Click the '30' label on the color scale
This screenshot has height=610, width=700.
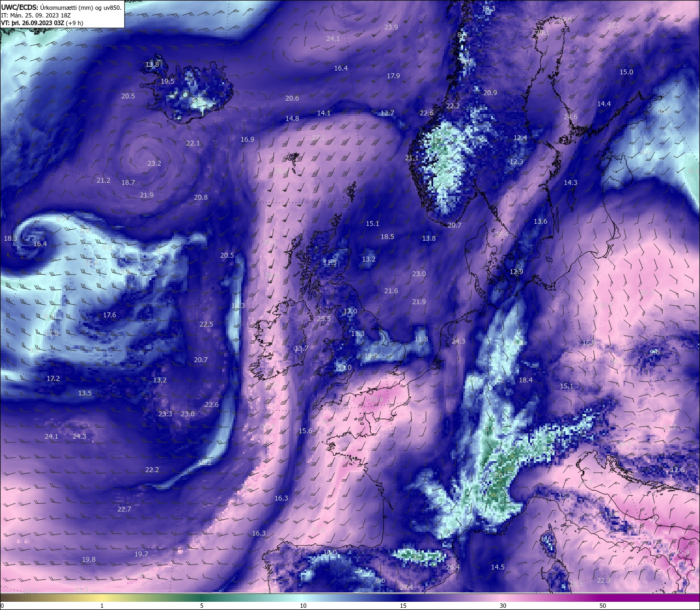point(503,606)
